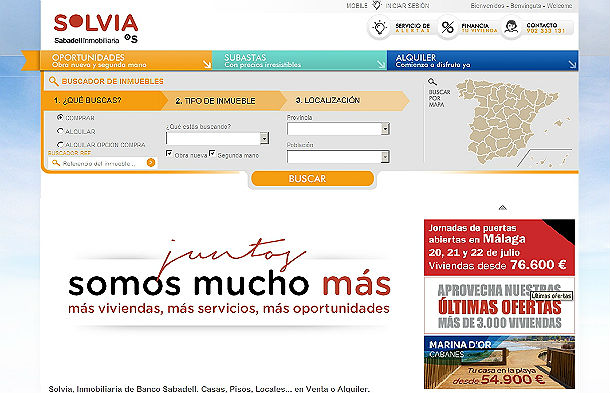Image resolution: width=610 pixels, height=393 pixels.
Task: Click the Solvia logo
Action: tap(96, 28)
